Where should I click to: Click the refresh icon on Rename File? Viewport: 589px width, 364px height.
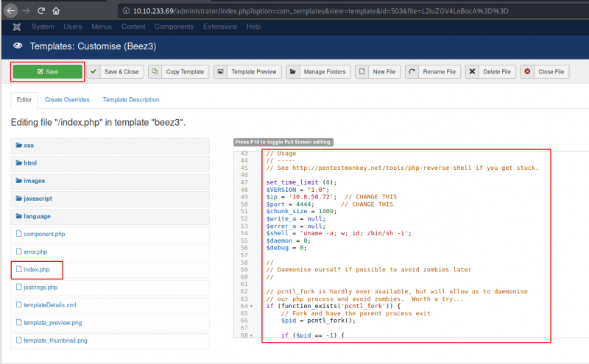click(412, 71)
